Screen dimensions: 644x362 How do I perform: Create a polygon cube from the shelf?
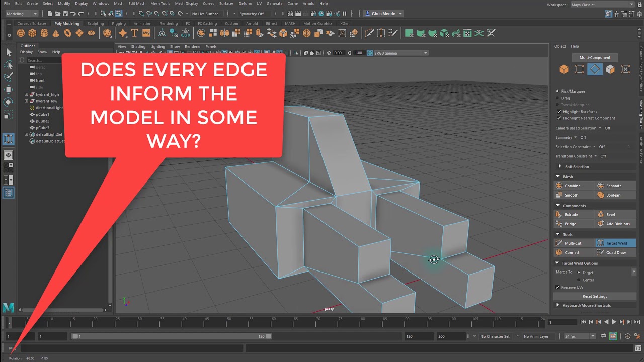[x=33, y=33]
